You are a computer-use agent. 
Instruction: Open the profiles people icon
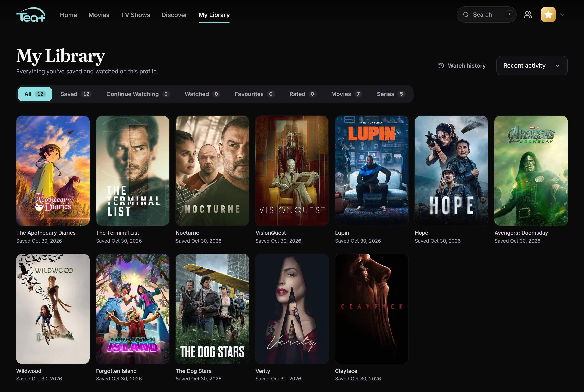click(x=528, y=15)
